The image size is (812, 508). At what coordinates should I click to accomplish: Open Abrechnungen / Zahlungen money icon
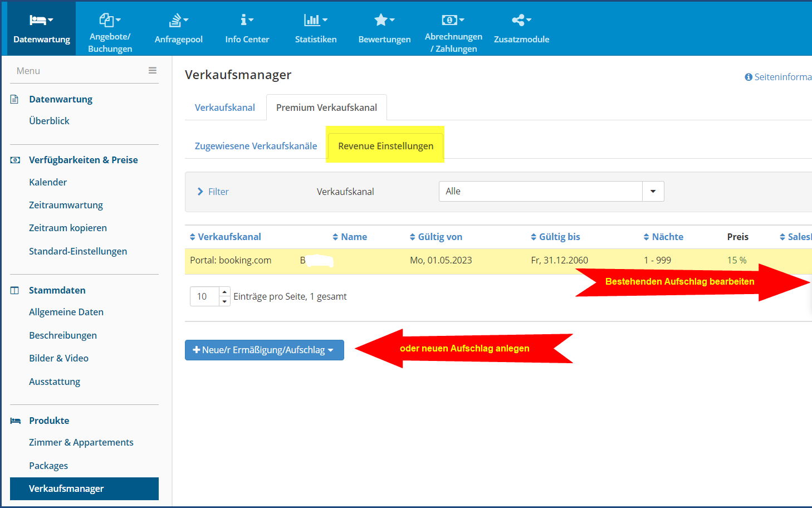pos(453,20)
